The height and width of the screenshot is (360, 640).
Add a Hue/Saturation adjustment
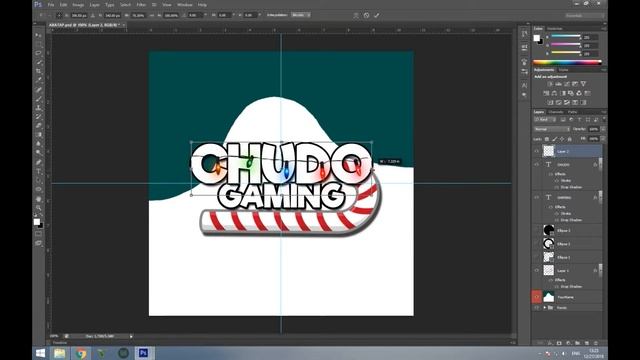[x=546, y=93]
